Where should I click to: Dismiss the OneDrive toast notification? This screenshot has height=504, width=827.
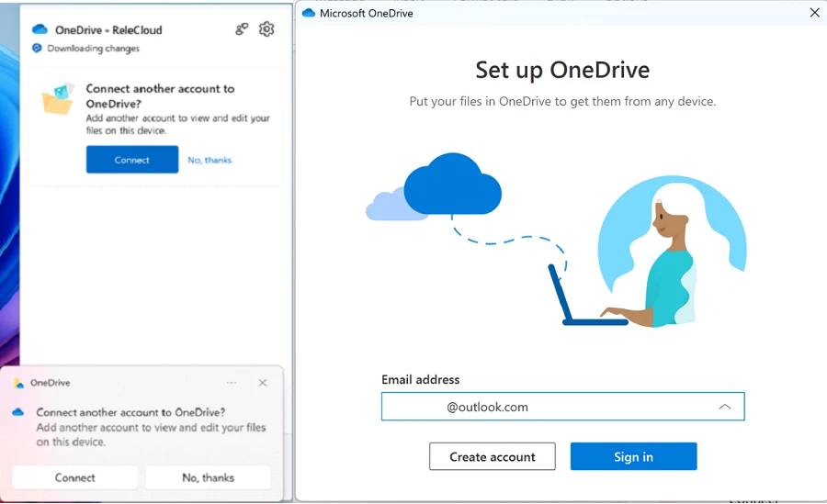click(263, 383)
